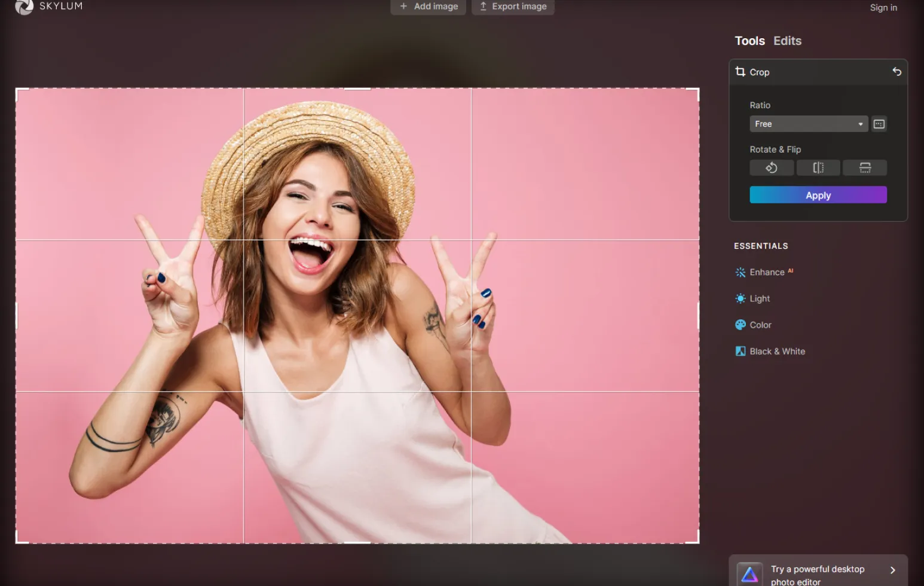Viewport: 924px width, 586px height.
Task: Reset the crop with the undo arrow
Action: click(897, 71)
